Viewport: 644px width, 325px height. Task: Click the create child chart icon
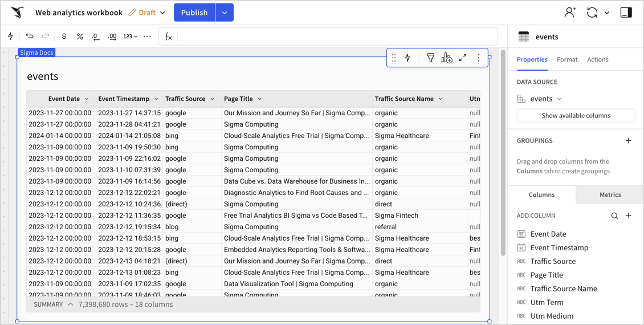(x=446, y=58)
